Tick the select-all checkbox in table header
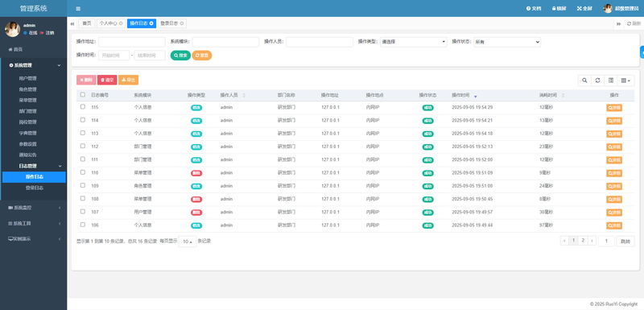Image resolution: width=644 pixels, height=310 pixels. [x=83, y=94]
